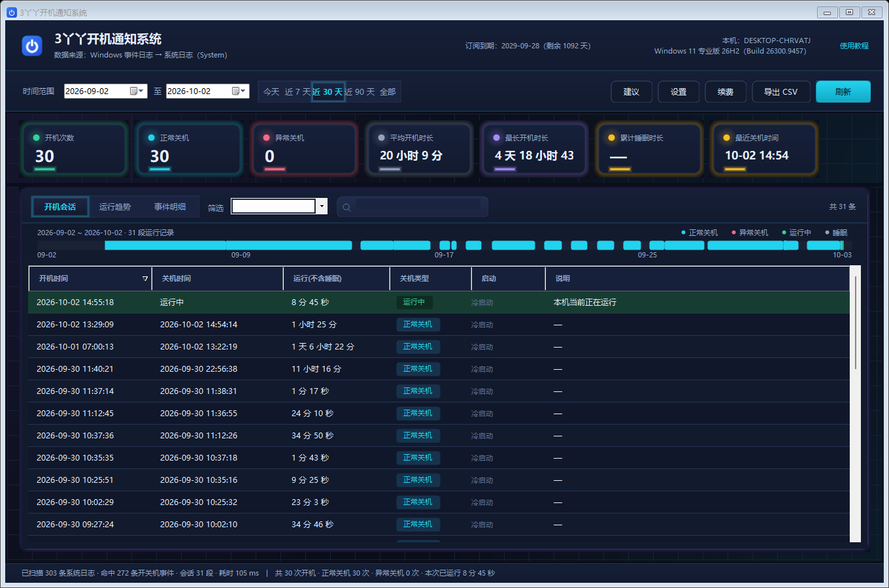
Task: Click the 开机次数 stat card
Action: [74, 149]
